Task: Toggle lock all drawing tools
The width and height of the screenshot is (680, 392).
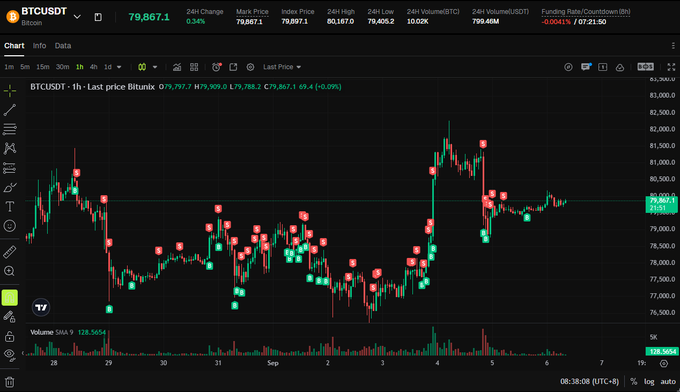Action: coord(10,336)
